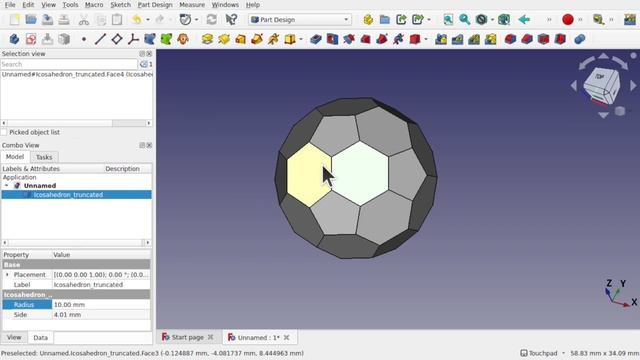
Task: Select the Datum plane tool
Action: 117,39
